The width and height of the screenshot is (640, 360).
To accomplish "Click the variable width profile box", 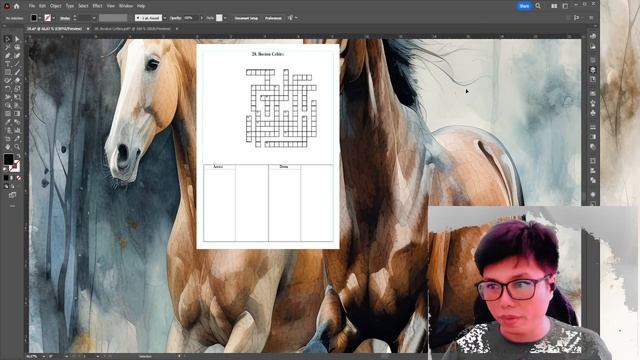I will (113, 18).
